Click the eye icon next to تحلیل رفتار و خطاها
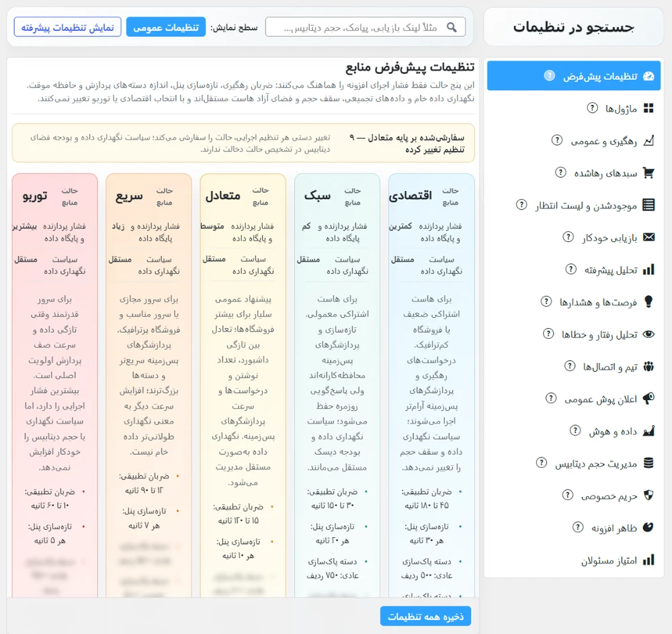The image size is (672, 634). (x=648, y=334)
